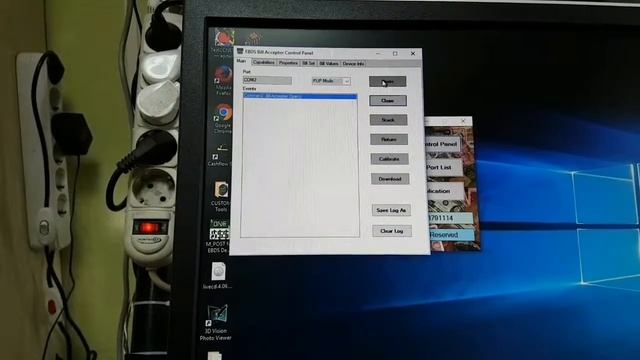Image resolution: width=640 pixels, height=360 pixels.
Task: Maximize the EBDS Control Panel window
Action: point(395,53)
